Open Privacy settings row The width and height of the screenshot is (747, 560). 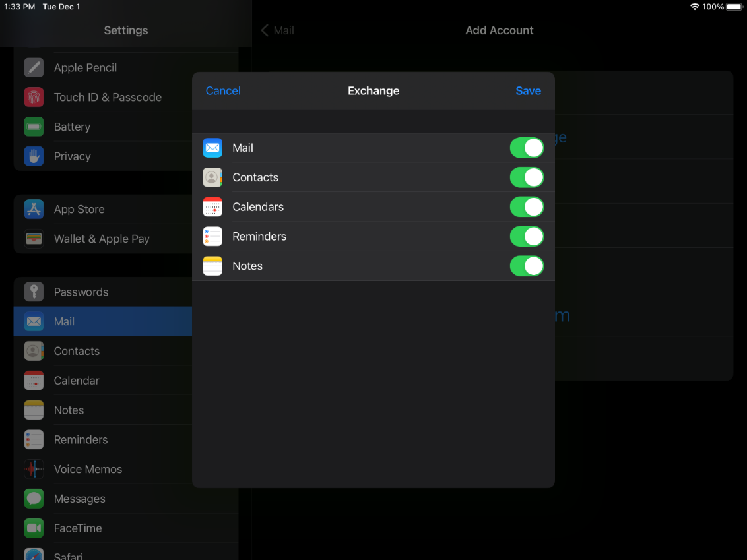[103, 156]
